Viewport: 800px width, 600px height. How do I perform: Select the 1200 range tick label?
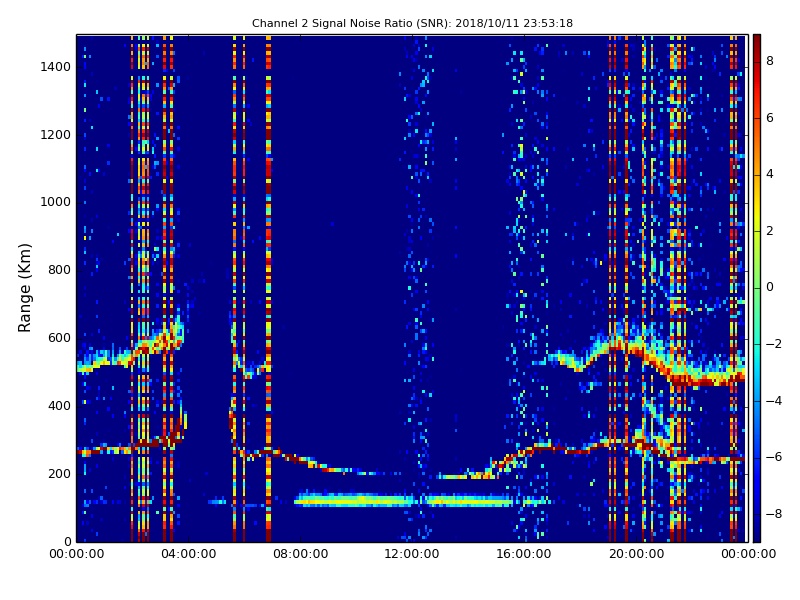pos(55,135)
